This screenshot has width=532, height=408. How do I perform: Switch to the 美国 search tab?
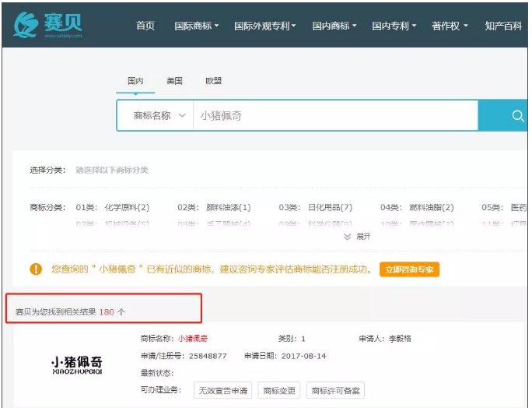pos(174,81)
